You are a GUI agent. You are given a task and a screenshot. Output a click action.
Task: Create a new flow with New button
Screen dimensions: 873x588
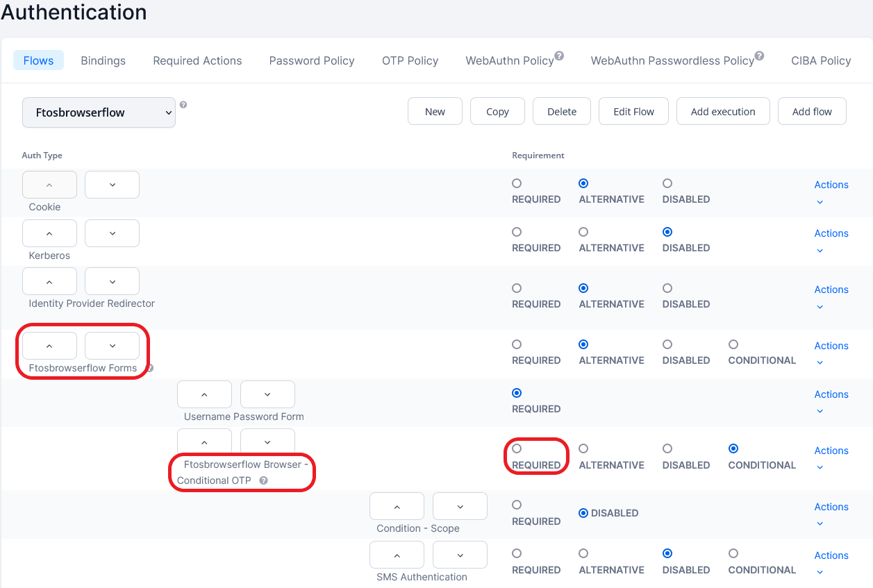pyautogui.click(x=435, y=111)
